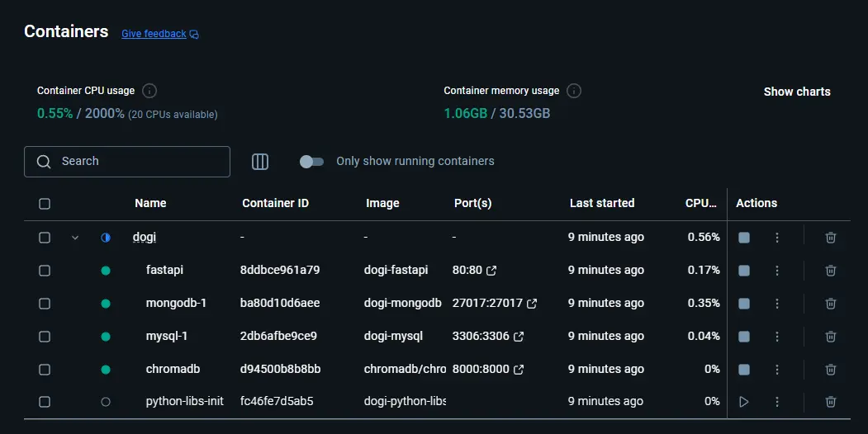868x434 pixels.
Task: Open more actions menu for fastapi
Action: click(776, 271)
